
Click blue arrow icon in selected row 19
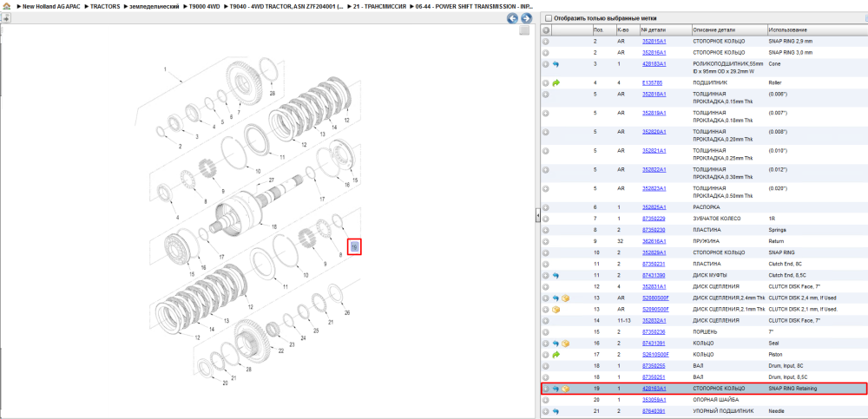point(556,389)
